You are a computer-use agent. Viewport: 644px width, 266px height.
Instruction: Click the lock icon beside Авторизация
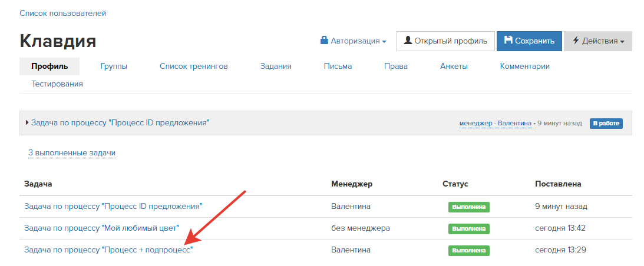pyautogui.click(x=324, y=40)
